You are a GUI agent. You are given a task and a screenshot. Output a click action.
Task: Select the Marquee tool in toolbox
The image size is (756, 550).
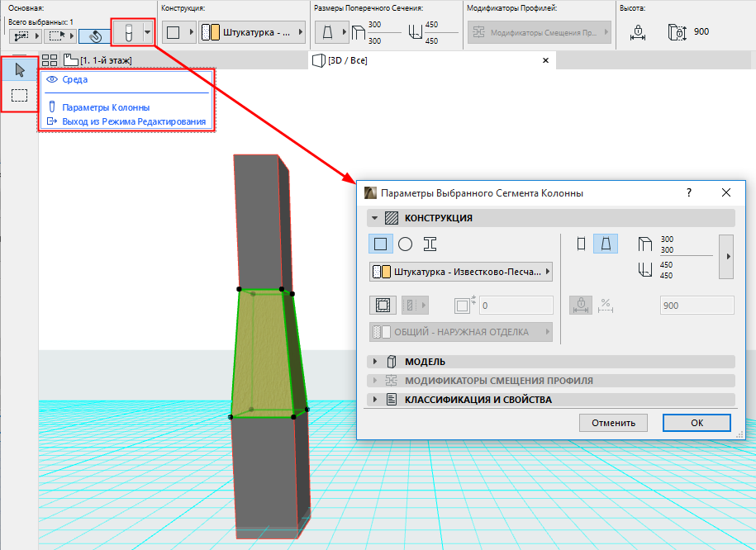click(x=20, y=95)
